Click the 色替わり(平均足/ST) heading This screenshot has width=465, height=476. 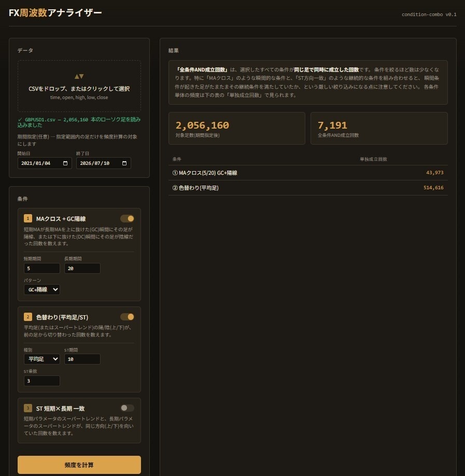(62, 317)
